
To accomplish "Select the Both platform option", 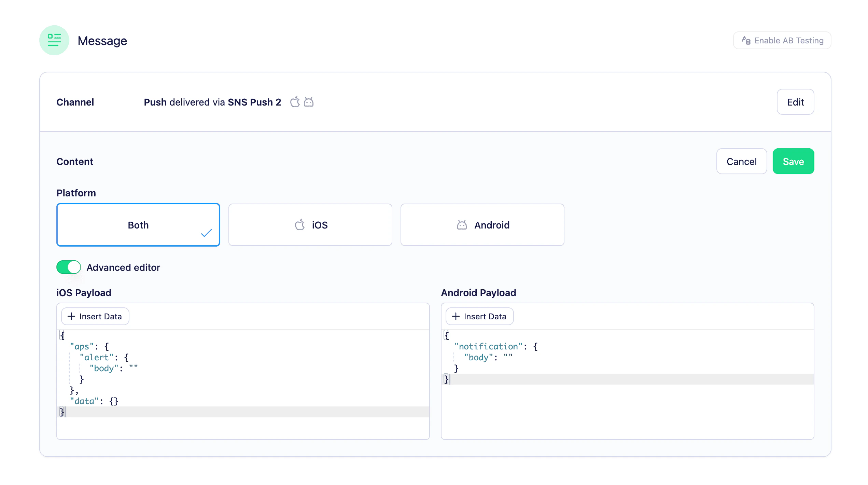I will pyautogui.click(x=138, y=225).
